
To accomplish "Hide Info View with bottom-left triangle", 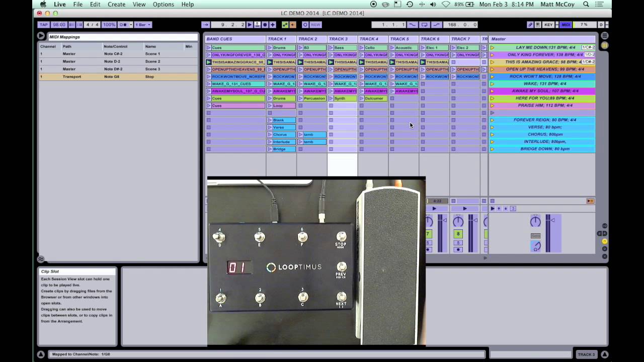I will click(x=41, y=354).
